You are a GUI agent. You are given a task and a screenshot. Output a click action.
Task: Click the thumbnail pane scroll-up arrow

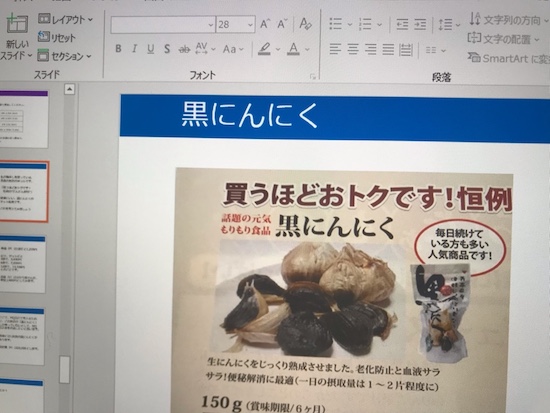click(69, 89)
